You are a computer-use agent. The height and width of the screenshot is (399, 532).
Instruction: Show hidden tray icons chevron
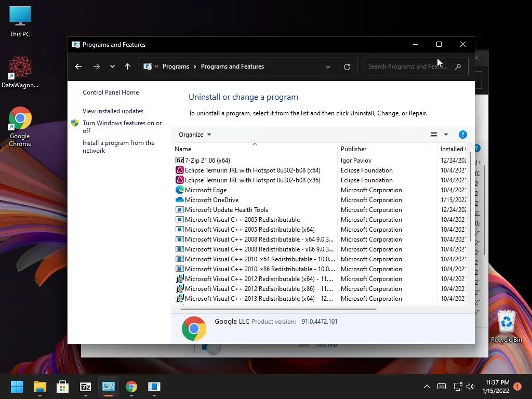tap(427, 387)
